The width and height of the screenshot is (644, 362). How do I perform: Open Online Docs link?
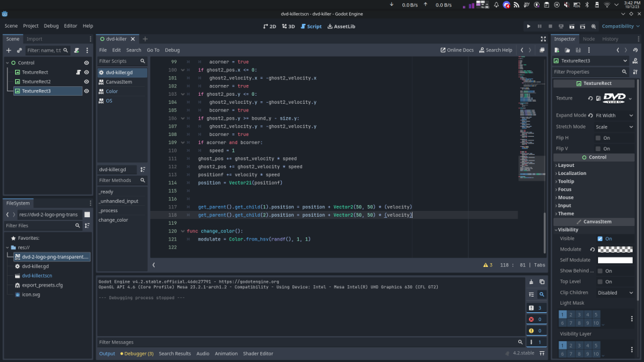(x=457, y=50)
